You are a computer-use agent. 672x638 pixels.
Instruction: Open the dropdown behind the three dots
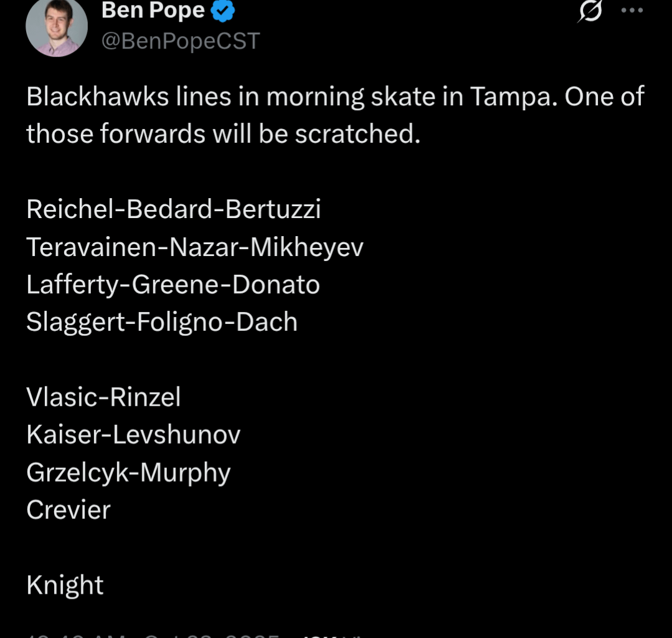pyautogui.click(x=633, y=9)
